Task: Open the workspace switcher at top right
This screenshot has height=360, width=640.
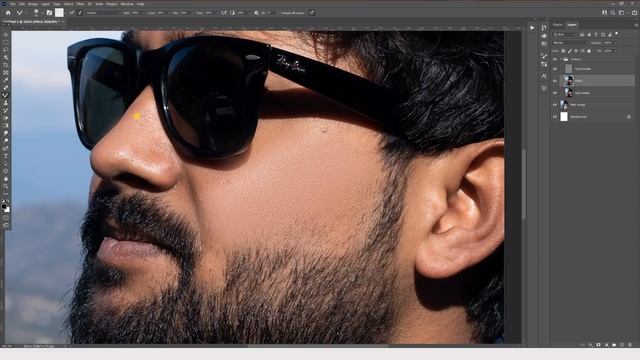Action: pos(622,13)
